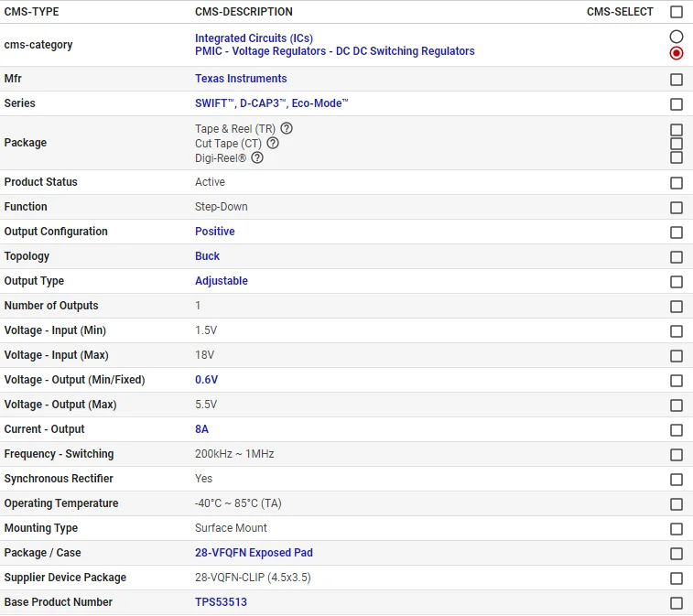Open help icon for Cut Tape (CT)

pyautogui.click(x=273, y=143)
